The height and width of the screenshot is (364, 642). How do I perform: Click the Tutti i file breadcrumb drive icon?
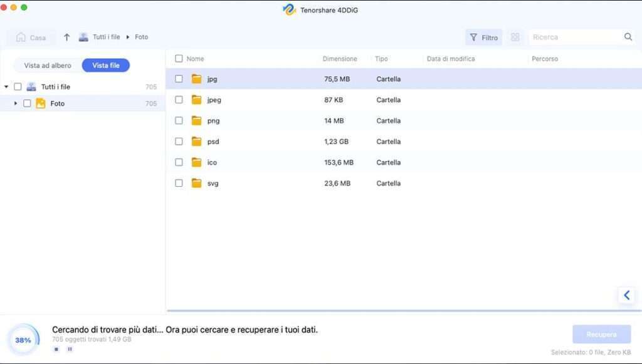tap(83, 37)
